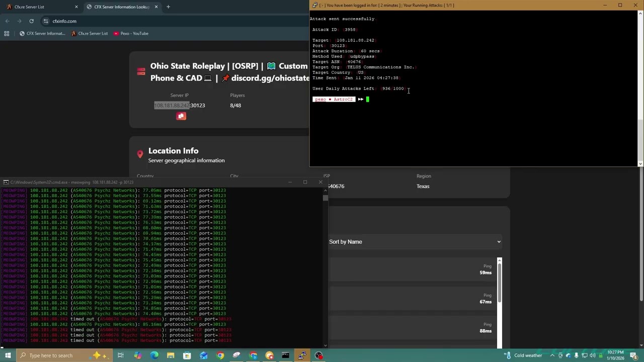
Task: Click the player count 8/48
Action: pos(235,105)
